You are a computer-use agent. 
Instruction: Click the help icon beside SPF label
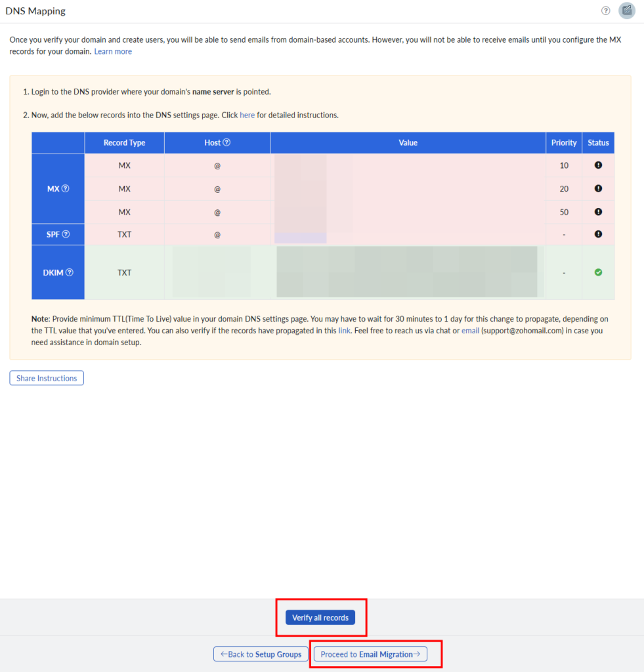[x=66, y=234]
